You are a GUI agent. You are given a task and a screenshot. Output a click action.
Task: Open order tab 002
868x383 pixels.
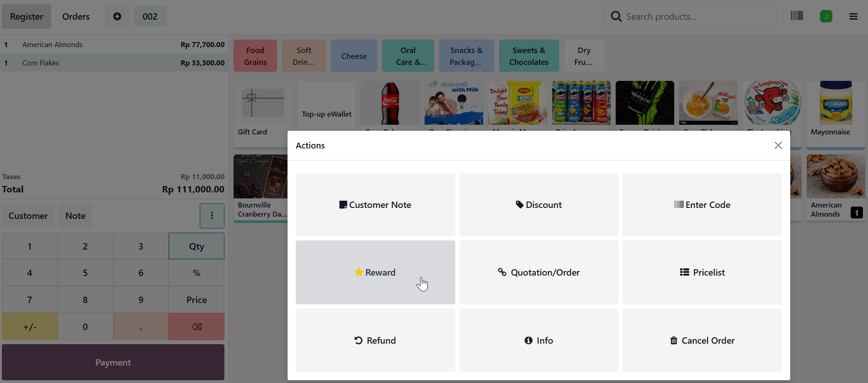[x=150, y=16]
